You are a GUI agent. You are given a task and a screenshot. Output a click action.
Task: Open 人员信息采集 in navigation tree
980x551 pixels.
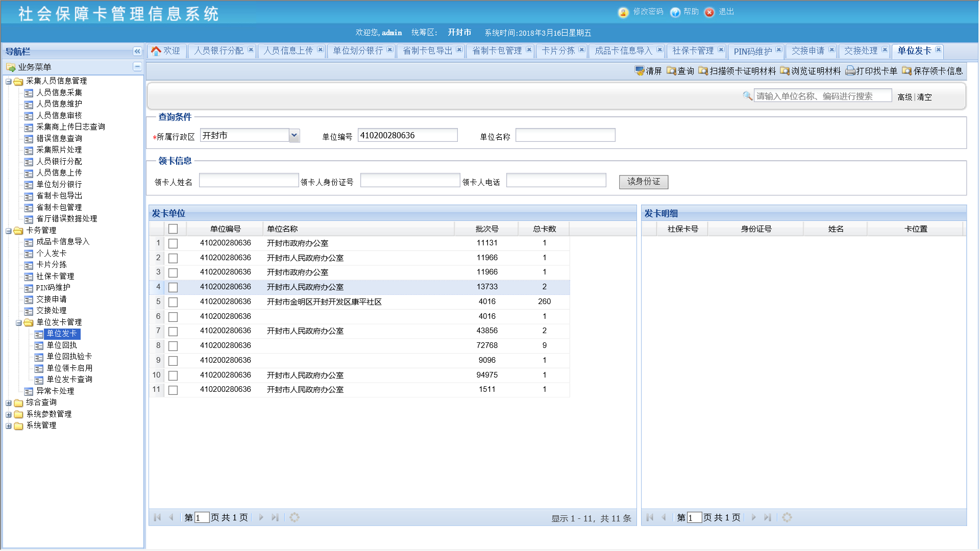(x=59, y=93)
